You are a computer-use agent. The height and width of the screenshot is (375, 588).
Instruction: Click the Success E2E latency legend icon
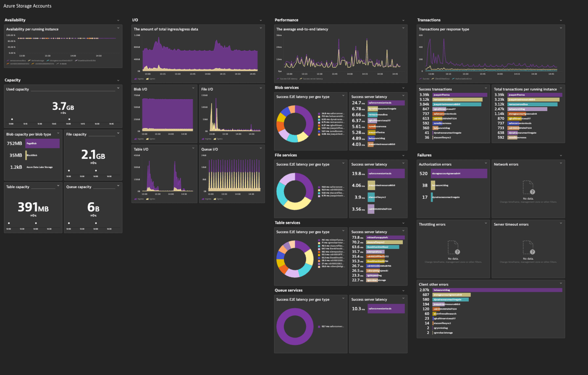pyautogui.click(x=278, y=79)
